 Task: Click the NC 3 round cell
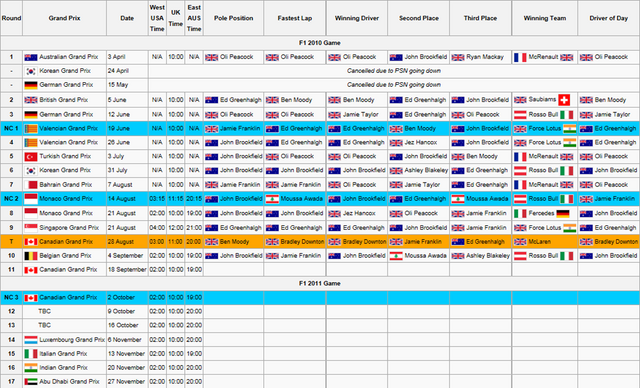11,297
